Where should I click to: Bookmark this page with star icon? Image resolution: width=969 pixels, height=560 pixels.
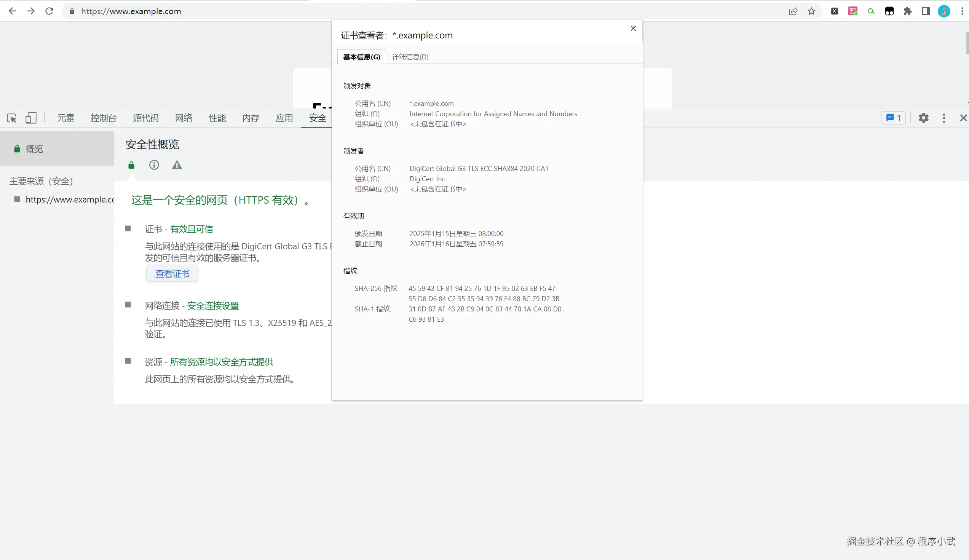coord(811,11)
